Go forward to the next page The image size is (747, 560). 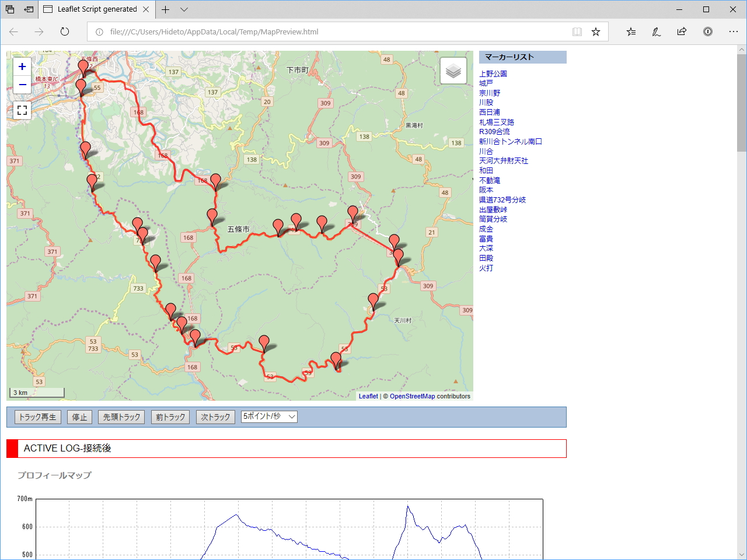coord(39,32)
